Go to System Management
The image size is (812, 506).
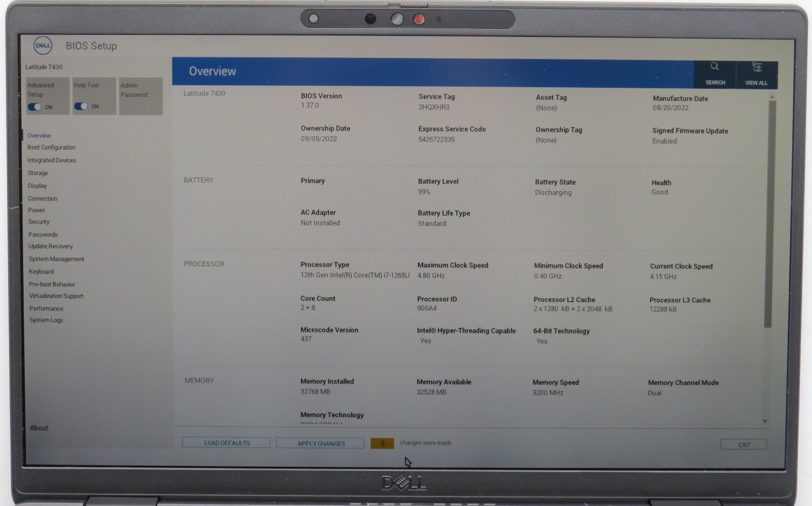[x=57, y=259]
